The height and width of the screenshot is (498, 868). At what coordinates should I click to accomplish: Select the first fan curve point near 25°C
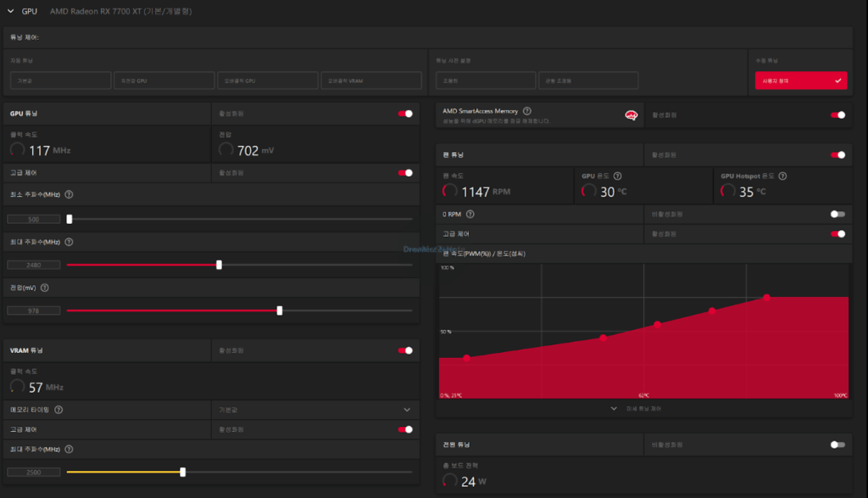click(467, 358)
